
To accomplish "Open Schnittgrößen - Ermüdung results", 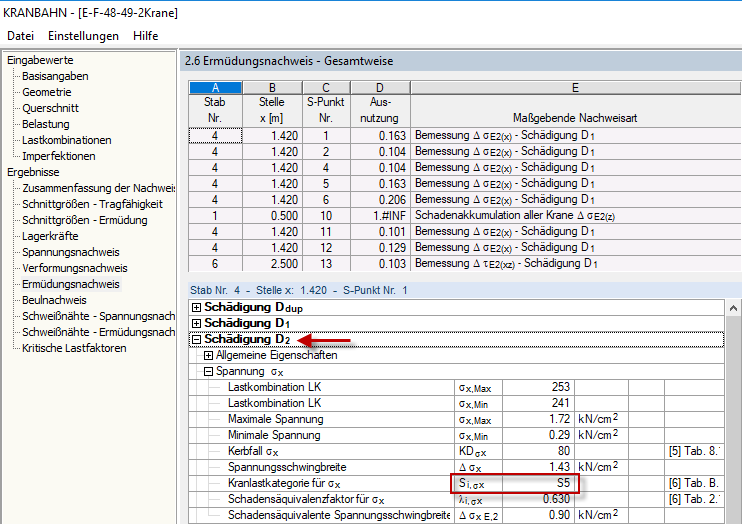I will (x=85, y=221).
